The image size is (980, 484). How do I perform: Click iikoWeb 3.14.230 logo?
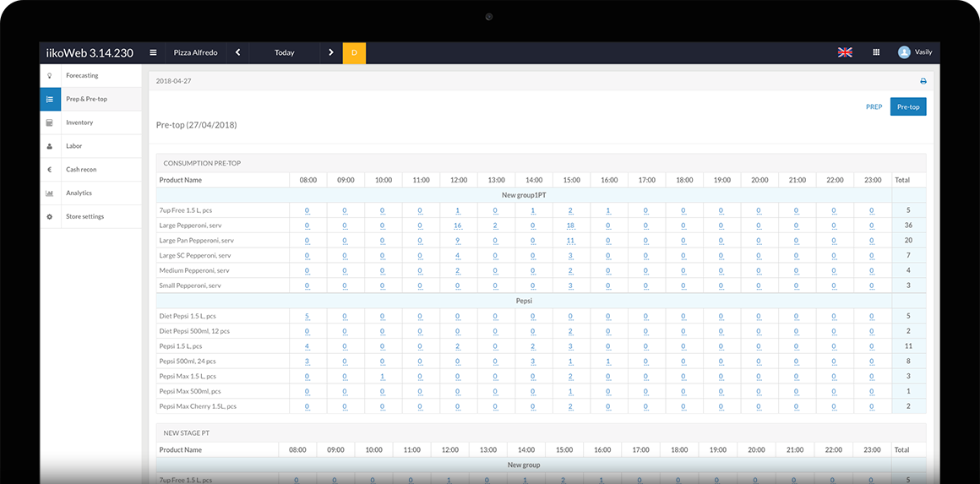[x=90, y=53]
